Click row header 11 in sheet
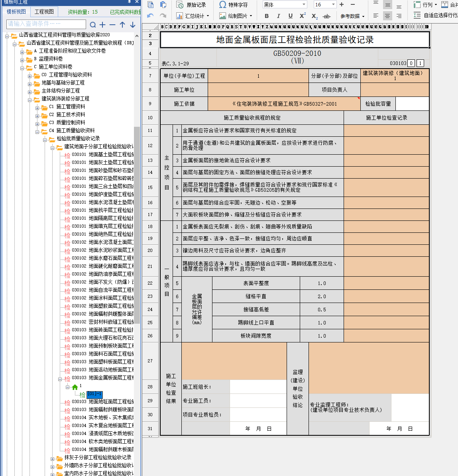The width and height of the screenshot is (458, 476). [x=150, y=130]
